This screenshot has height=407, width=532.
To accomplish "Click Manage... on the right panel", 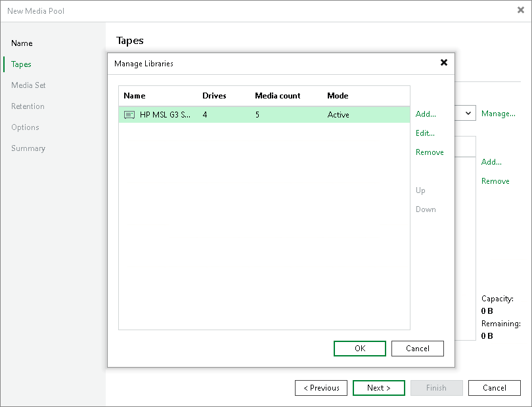I will click(498, 113).
